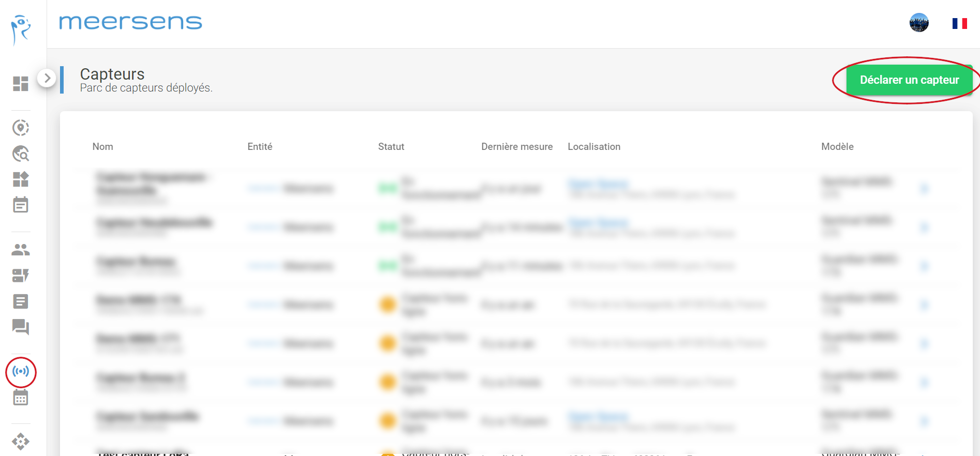Image resolution: width=980 pixels, height=456 pixels.
Task: Open the event note calendar icon
Action: point(21,205)
